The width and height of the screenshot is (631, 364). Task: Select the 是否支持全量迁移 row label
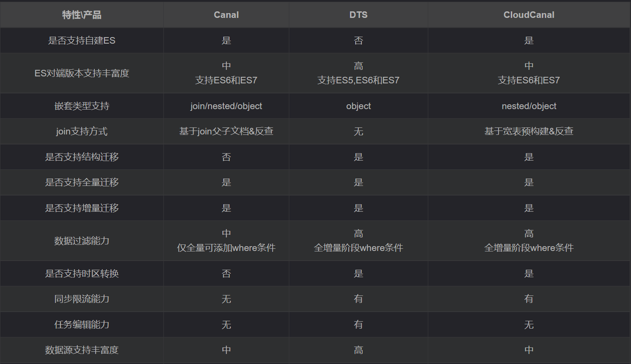[82, 182]
